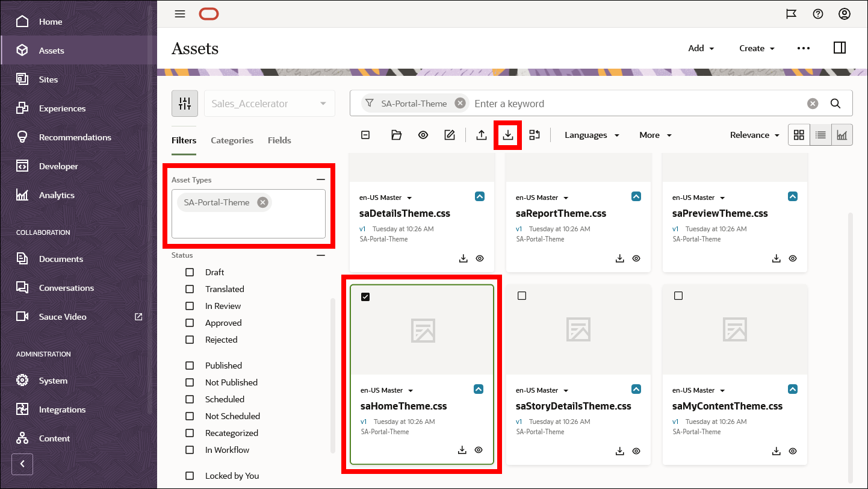Check the Published status filter
This screenshot has width=868, height=489.
tap(190, 365)
